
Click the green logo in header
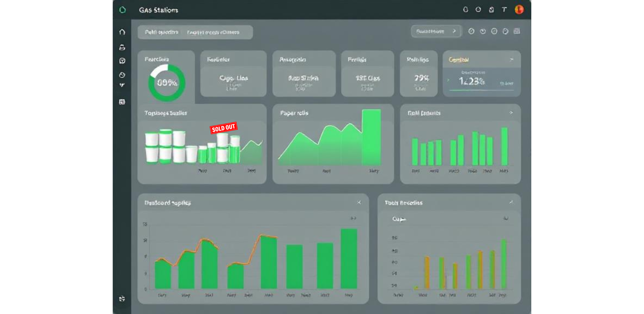pyautogui.click(x=123, y=10)
